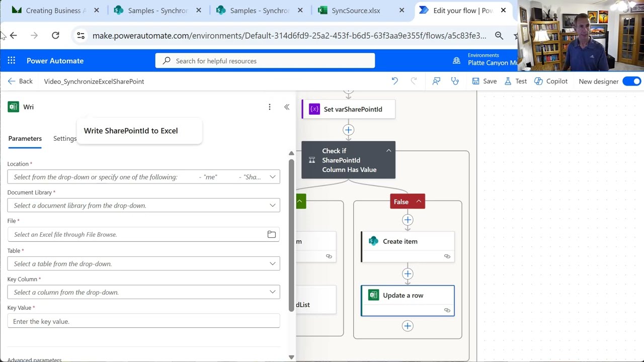The height and width of the screenshot is (362, 644).
Task: Click the Test button
Action: pos(516,81)
